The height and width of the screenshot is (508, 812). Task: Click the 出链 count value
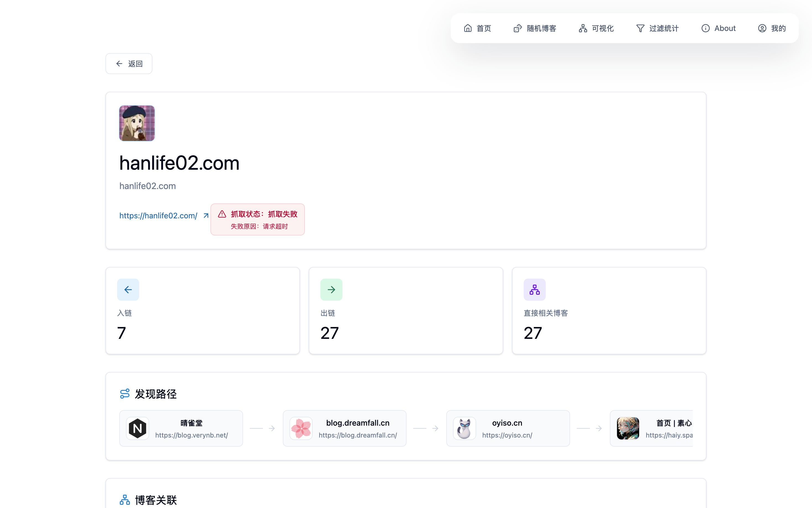coord(329,333)
